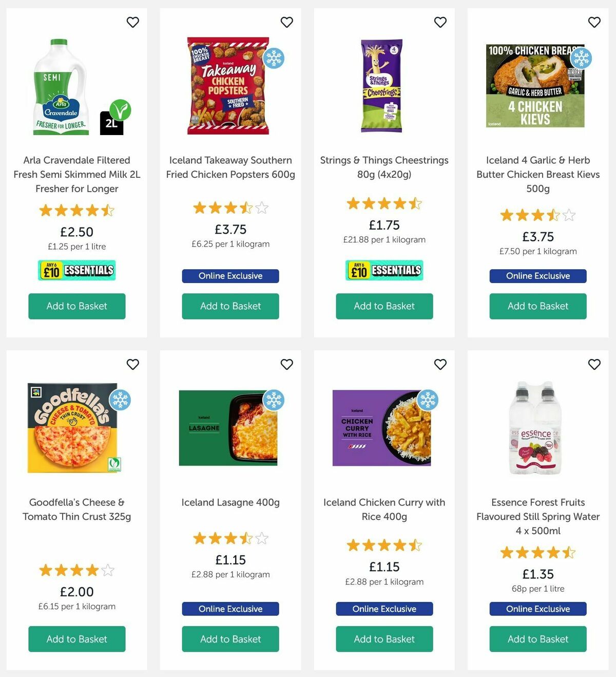Image resolution: width=616 pixels, height=677 pixels.
Task: Click the snowflake icon on Goodfella's pizza card
Action: [x=120, y=401]
